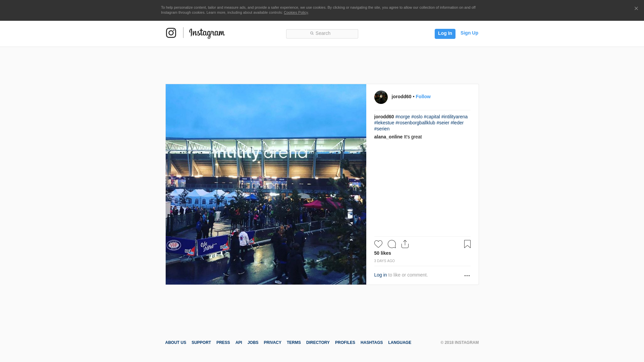This screenshot has width=644, height=362.
Task: Follow the jorodd60 account
Action: [x=423, y=97]
